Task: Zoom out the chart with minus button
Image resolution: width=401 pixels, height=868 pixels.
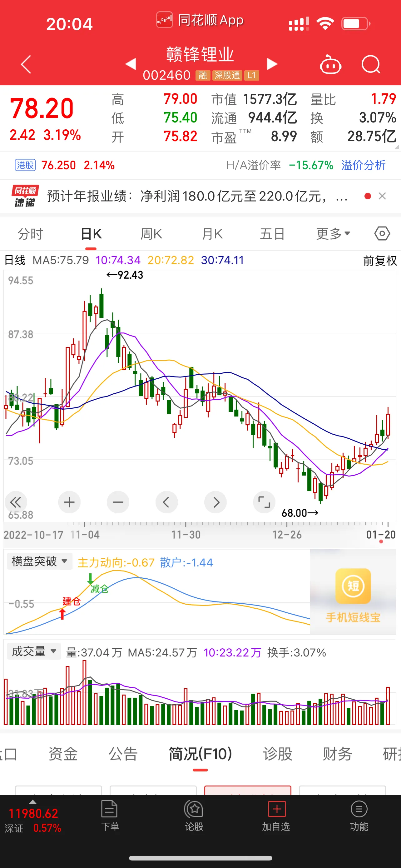Action: coord(118,502)
